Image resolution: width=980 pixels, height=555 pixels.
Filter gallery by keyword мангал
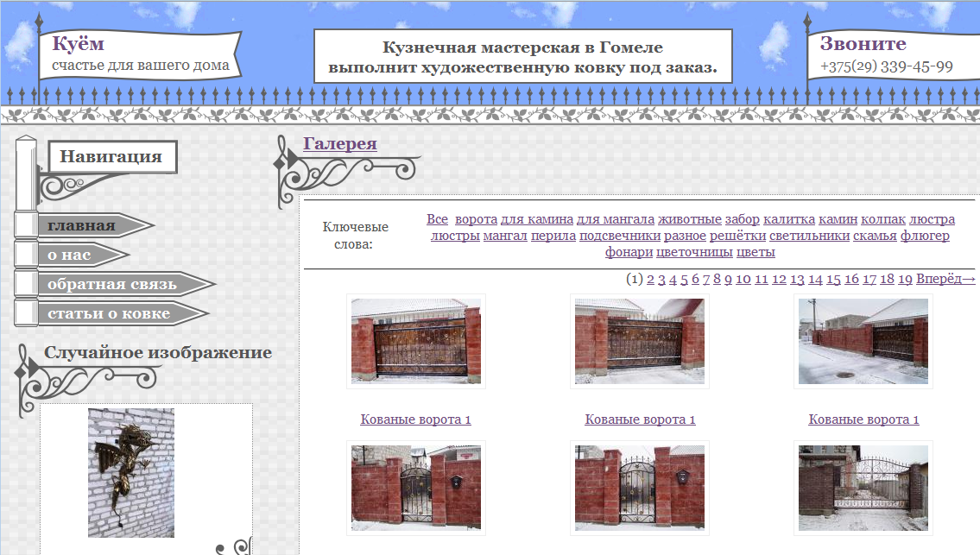(505, 236)
